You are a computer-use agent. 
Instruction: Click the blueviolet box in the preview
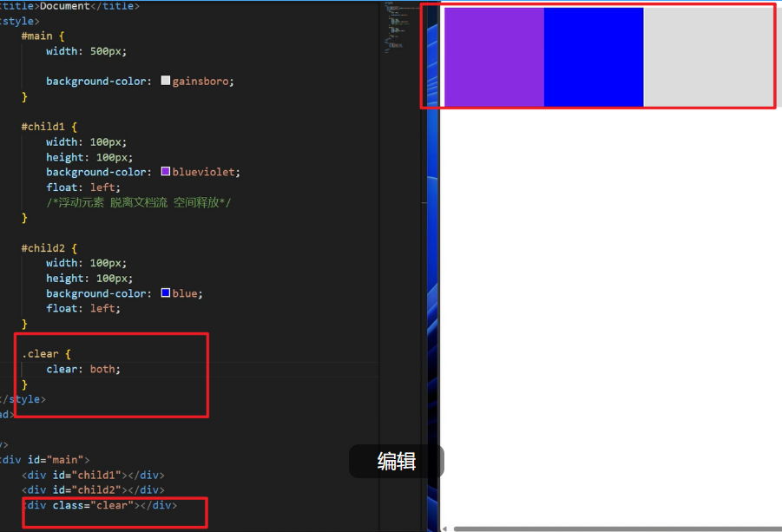coord(494,56)
